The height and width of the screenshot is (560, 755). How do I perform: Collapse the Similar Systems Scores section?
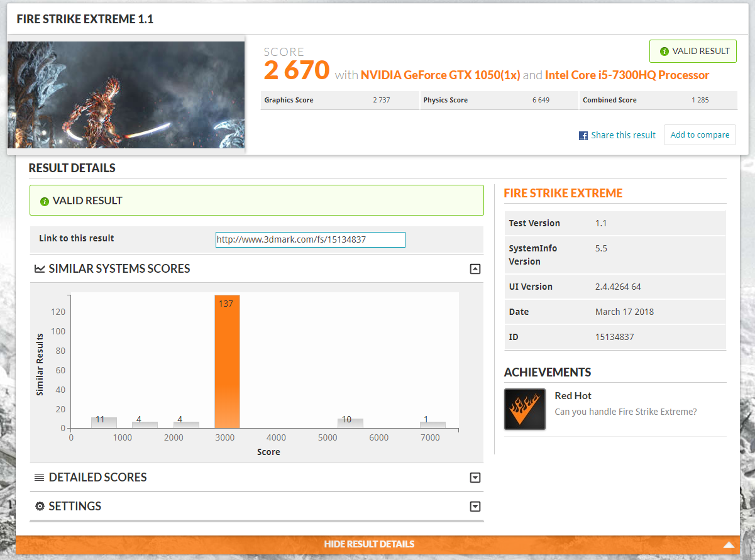(x=475, y=269)
